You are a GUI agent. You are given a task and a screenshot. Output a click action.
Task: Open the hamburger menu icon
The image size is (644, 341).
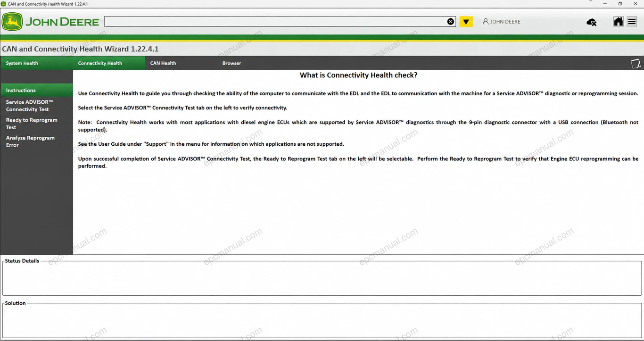[632, 22]
